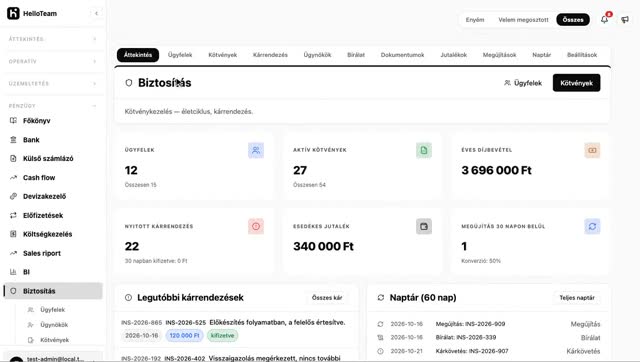This screenshot has height=362, width=640.
Task: Open Sales riport chart icon
Action: (13, 253)
